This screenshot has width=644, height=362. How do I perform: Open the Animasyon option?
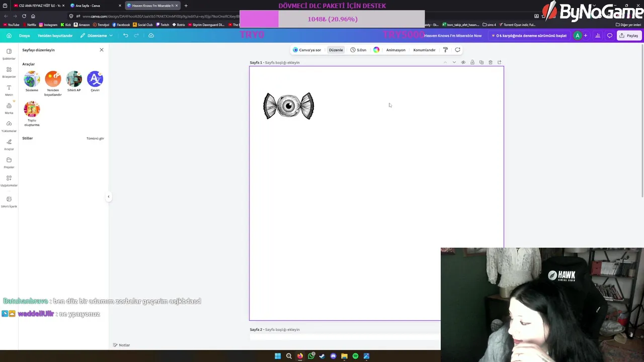point(395,50)
